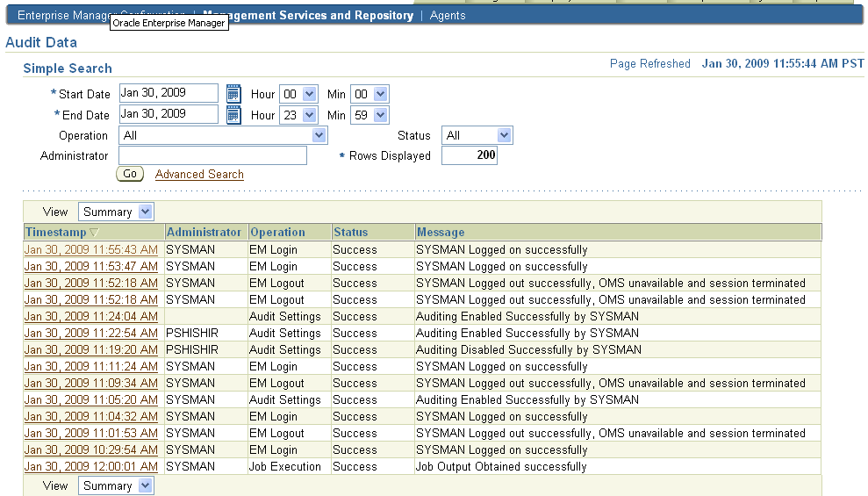The image size is (868, 496).
Task: Click the 'Job Output Obtained successfully' message
Action: [501, 467]
